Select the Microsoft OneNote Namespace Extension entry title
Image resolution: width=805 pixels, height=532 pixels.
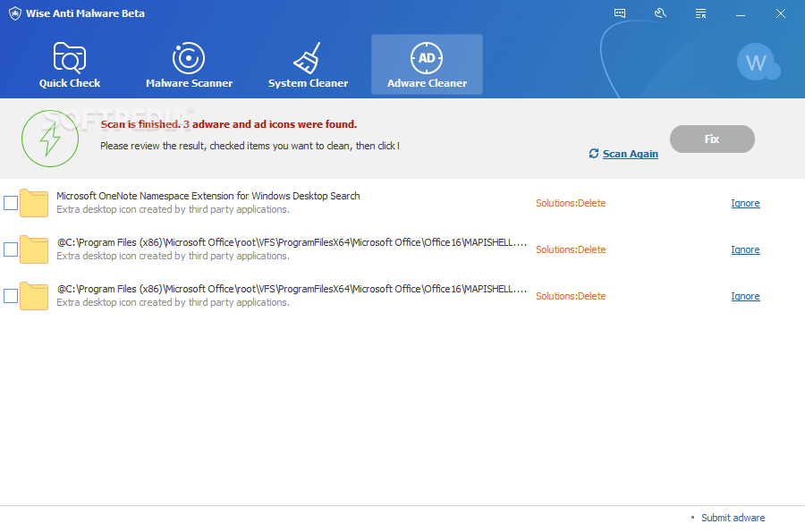(x=208, y=196)
